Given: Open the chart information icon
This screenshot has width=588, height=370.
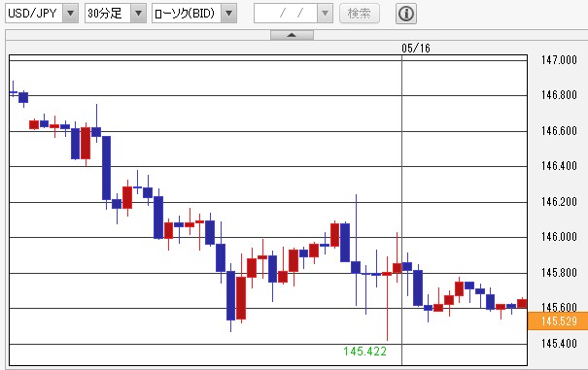Looking at the screenshot, I should click(406, 14).
